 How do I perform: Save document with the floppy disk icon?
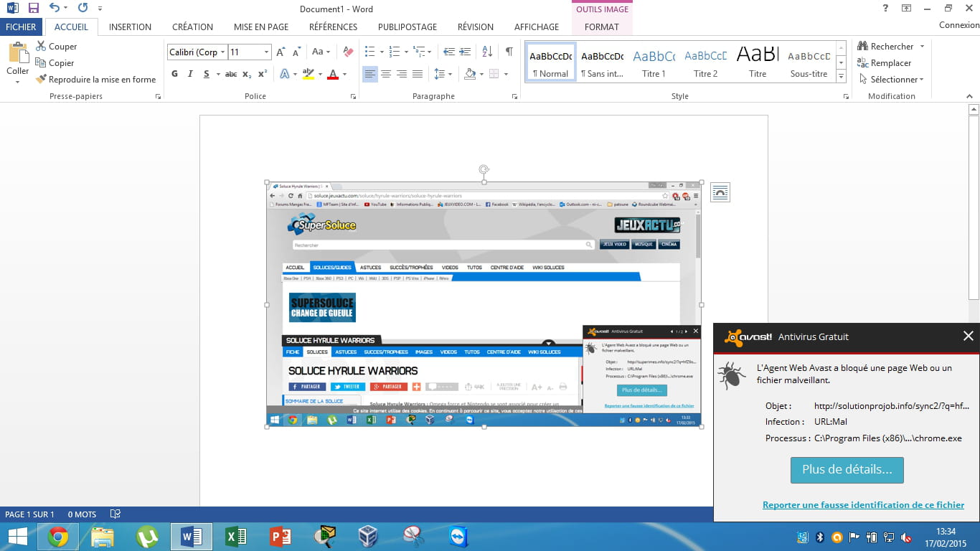click(33, 8)
